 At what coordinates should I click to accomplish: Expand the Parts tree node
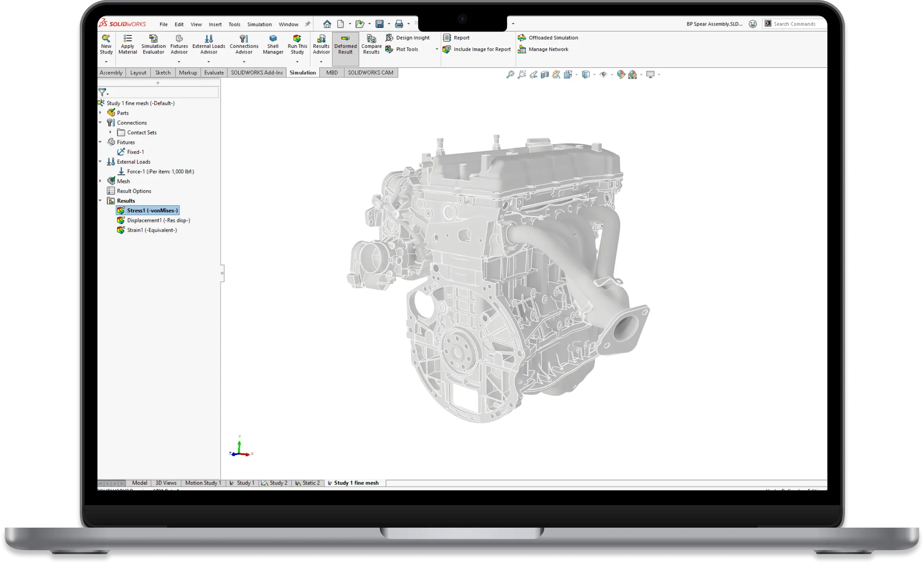tap(101, 113)
